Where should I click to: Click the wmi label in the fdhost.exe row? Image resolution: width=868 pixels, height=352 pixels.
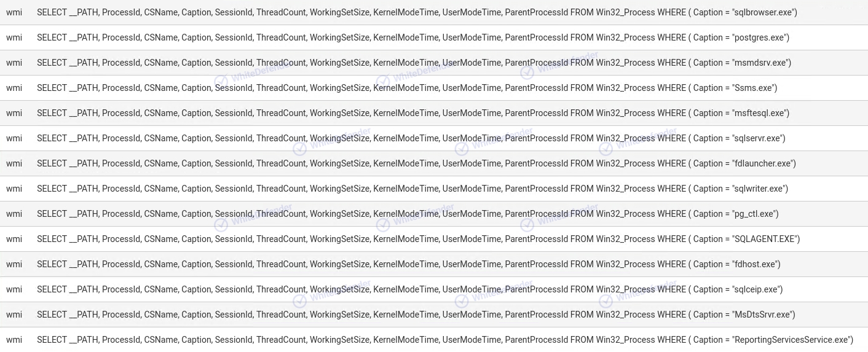(14, 264)
